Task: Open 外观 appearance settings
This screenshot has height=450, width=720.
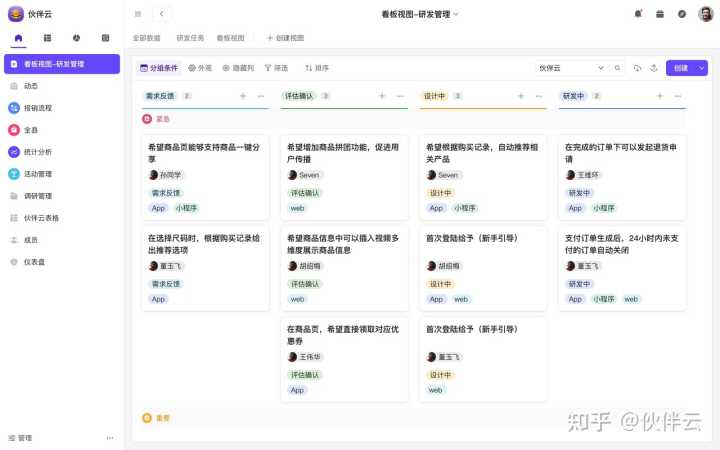Action: (x=200, y=68)
